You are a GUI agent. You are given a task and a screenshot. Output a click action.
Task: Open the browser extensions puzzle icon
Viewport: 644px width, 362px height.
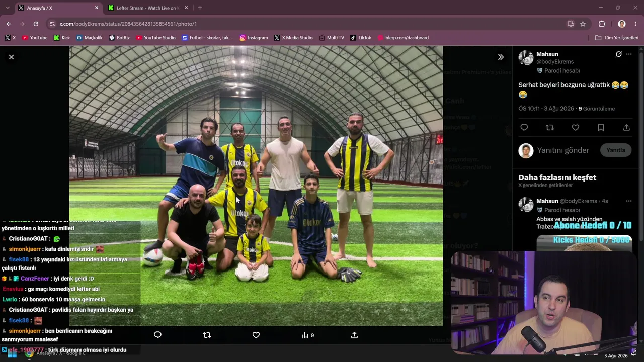tap(602, 24)
